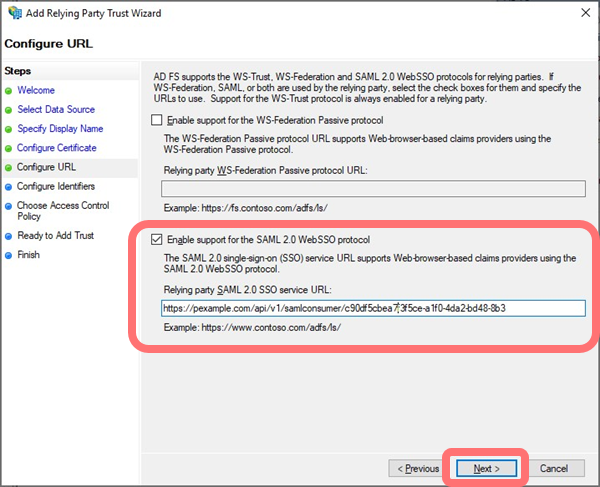Go back with Previous button
Viewport: 600px width, 487px height.
click(x=418, y=468)
